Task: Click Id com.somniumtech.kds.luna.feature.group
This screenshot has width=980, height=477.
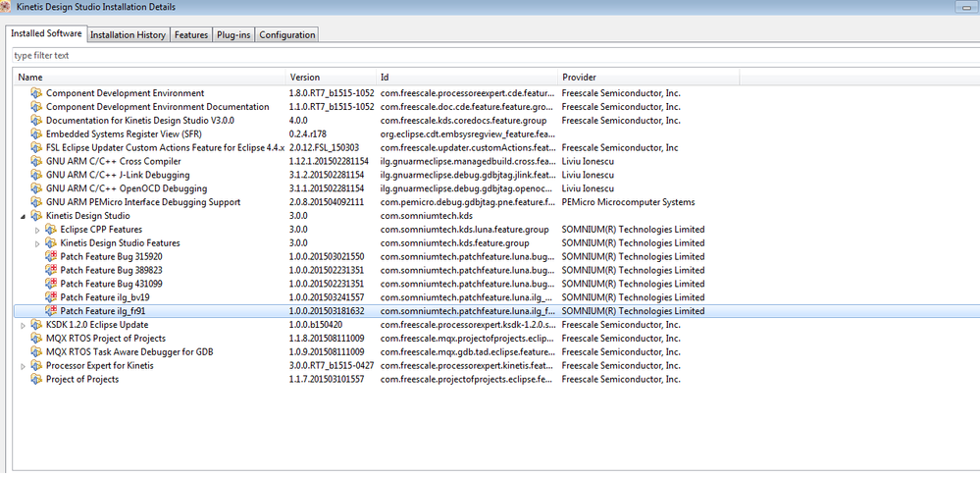Action: click(465, 230)
